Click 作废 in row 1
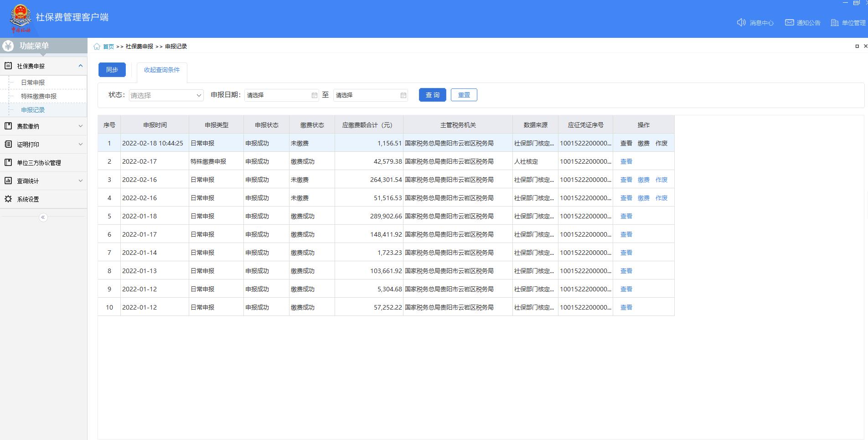Screen dimensions: 868x440 coord(661,143)
